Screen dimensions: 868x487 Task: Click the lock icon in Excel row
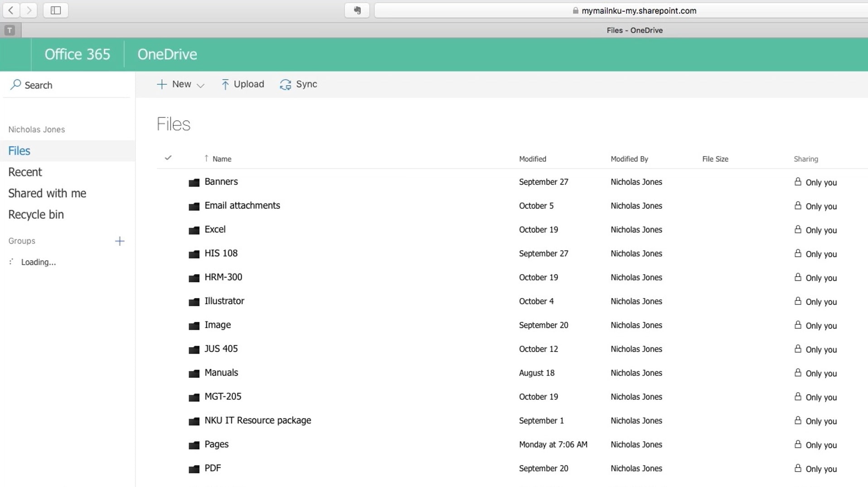798,229
